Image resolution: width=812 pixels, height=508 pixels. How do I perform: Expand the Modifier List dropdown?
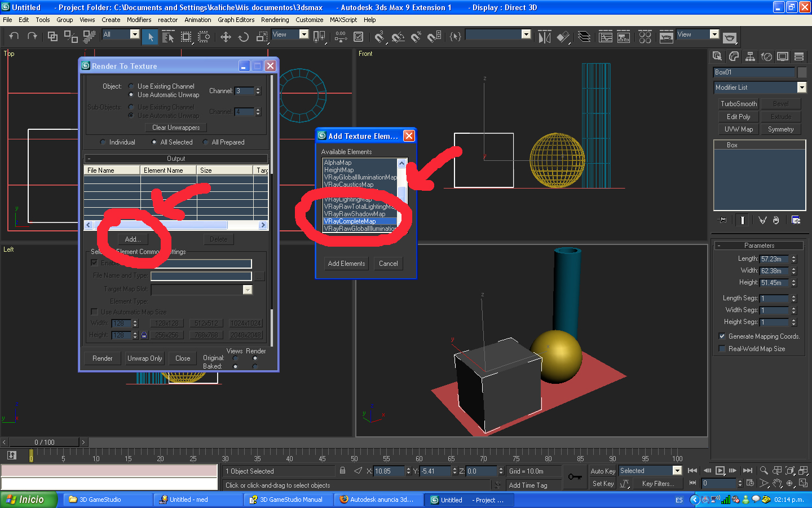pyautogui.click(x=801, y=87)
